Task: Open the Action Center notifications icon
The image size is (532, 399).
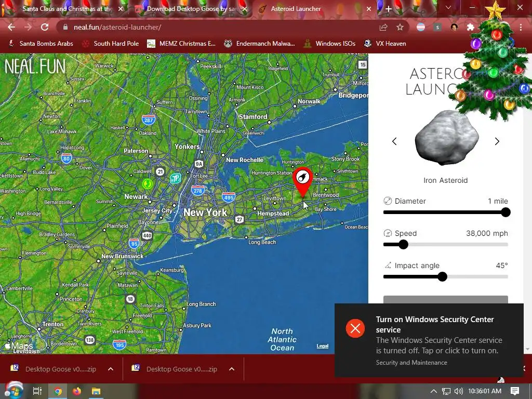Action: click(x=515, y=391)
